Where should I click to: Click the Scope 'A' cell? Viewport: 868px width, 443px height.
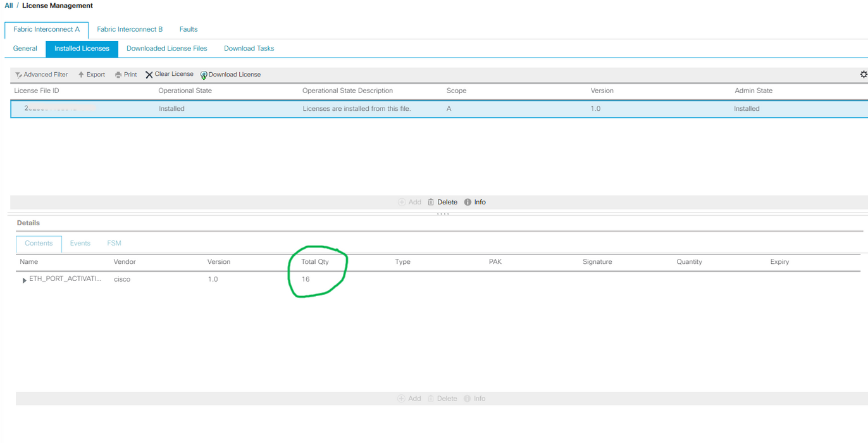449,109
